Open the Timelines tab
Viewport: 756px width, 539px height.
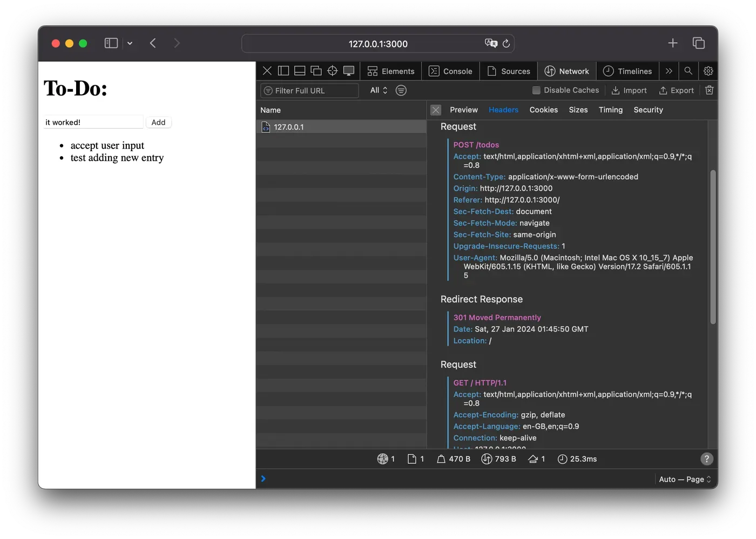pyautogui.click(x=627, y=71)
